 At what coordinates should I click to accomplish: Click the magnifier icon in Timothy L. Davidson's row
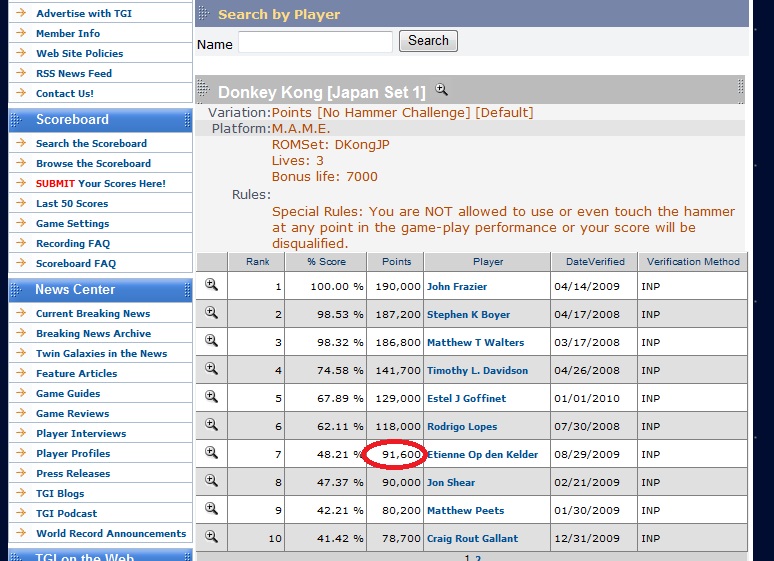(x=211, y=368)
